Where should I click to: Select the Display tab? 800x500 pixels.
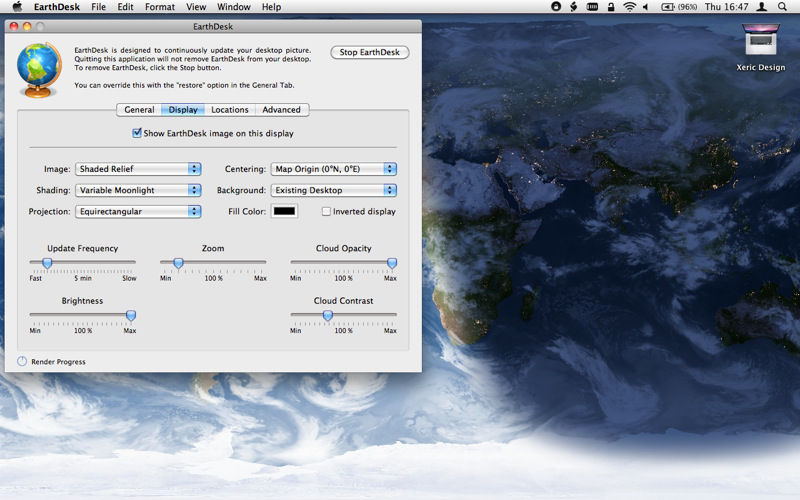[183, 110]
